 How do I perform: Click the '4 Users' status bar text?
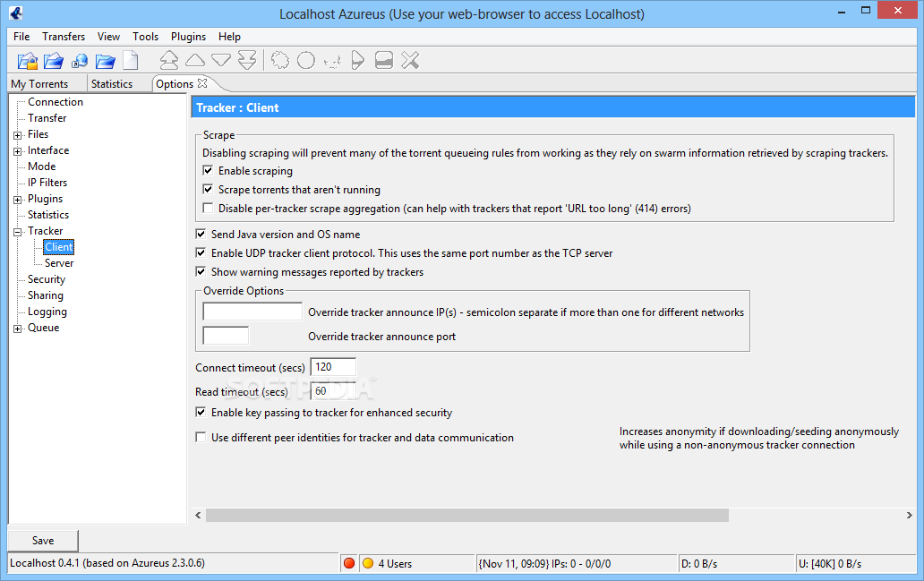click(395, 564)
